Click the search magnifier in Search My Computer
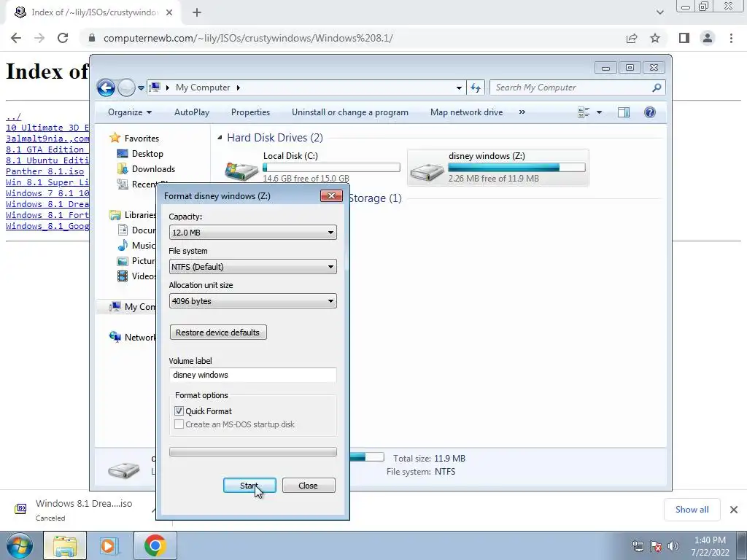Image resolution: width=747 pixels, height=560 pixels. 657,87
